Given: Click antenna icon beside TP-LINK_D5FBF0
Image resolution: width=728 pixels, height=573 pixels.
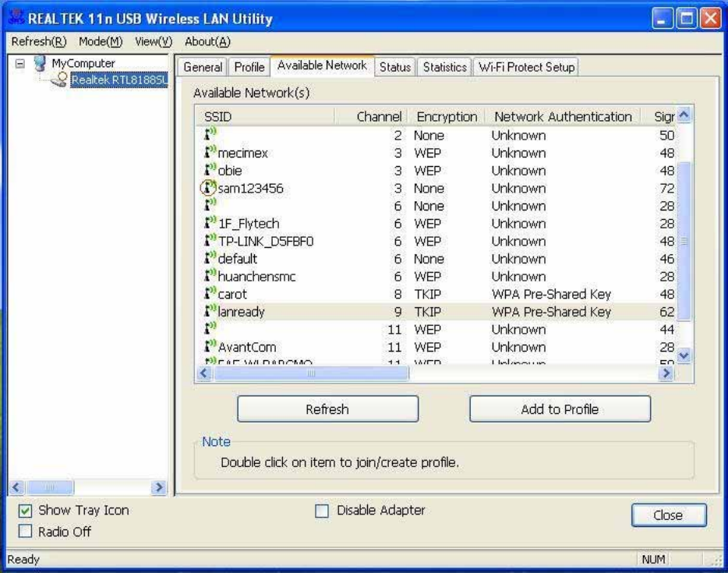Looking at the screenshot, I should [210, 240].
